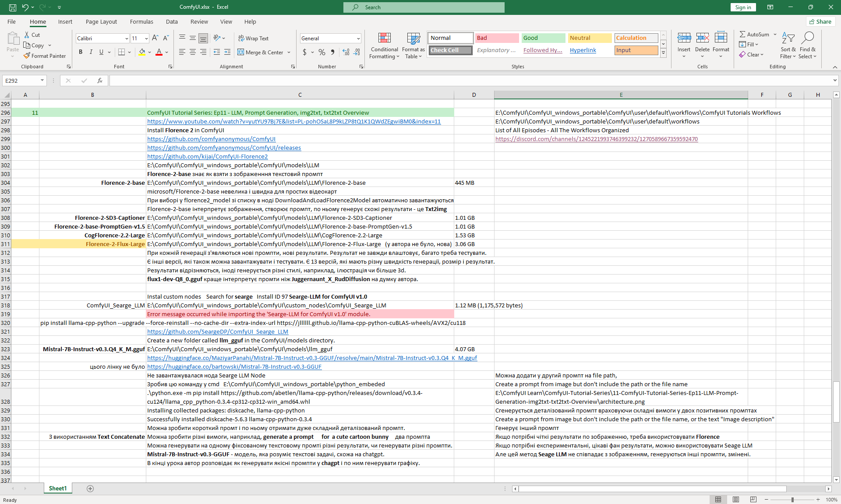Open the font name Calibri dropdown

[127, 39]
